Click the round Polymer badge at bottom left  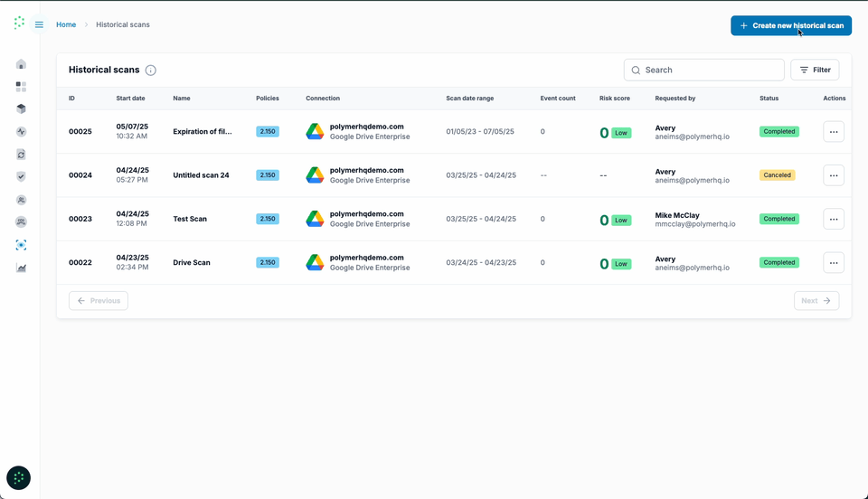click(18, 478)
